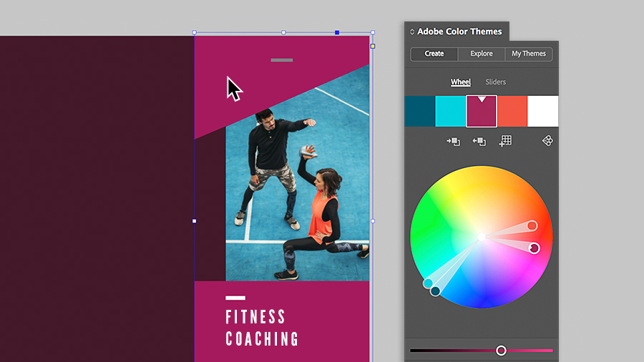Image resolution: width=644 pixels, height=362 pixels.
Task: Select the magenta base color swatch
Action: pos(482,111)
